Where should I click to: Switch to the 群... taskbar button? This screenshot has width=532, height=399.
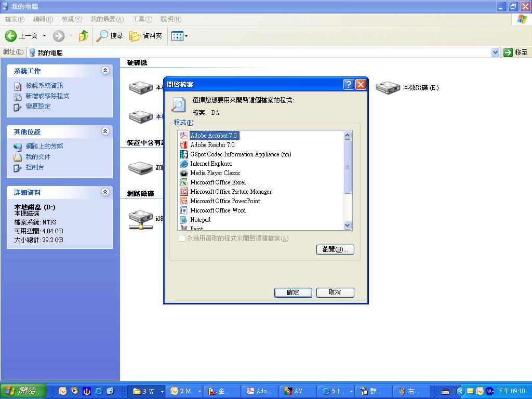374,391
